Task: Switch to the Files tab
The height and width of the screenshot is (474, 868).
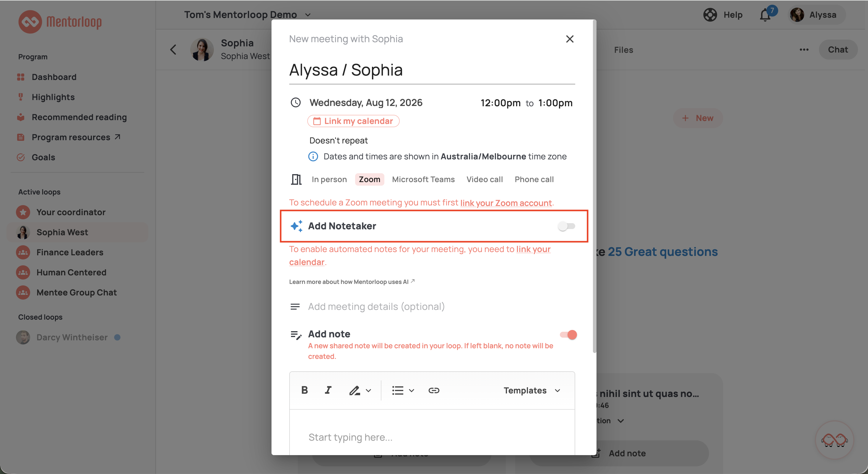Action: coord(623,50)
